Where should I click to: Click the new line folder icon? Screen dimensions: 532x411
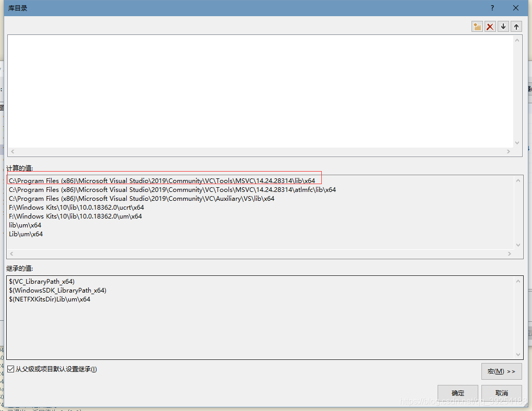477,27
